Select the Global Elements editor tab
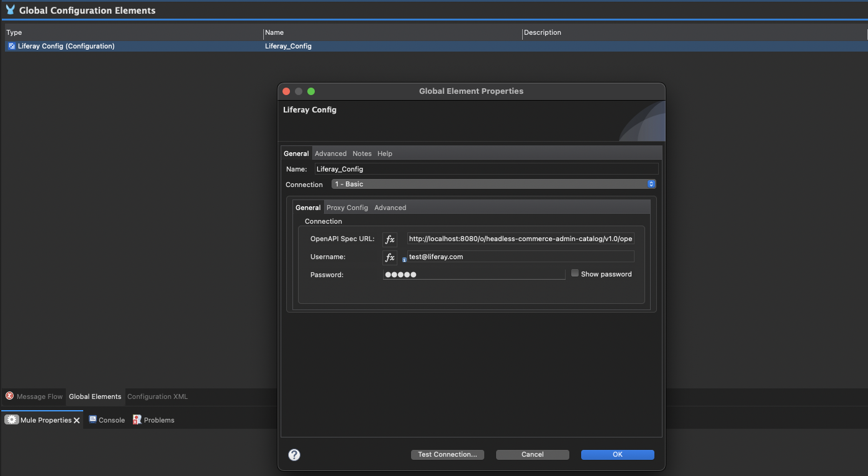 click(x=95, y=396)
